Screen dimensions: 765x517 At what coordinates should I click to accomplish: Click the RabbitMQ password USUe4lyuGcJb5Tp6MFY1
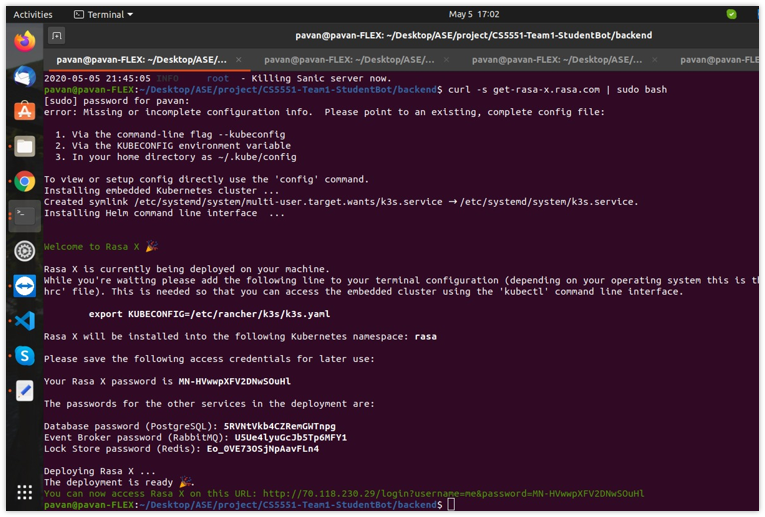point(291,437)
